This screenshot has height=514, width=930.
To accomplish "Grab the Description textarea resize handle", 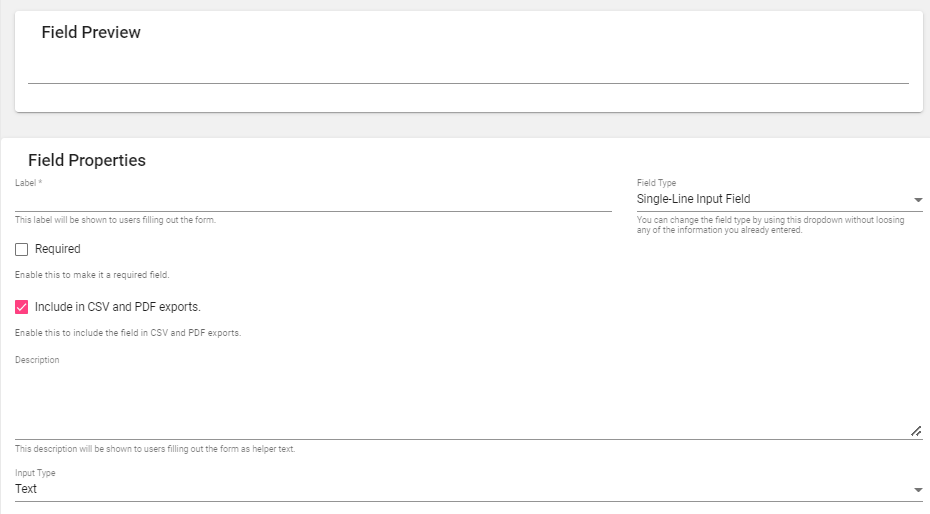I will pyautogui.click(x=916, y=431).
